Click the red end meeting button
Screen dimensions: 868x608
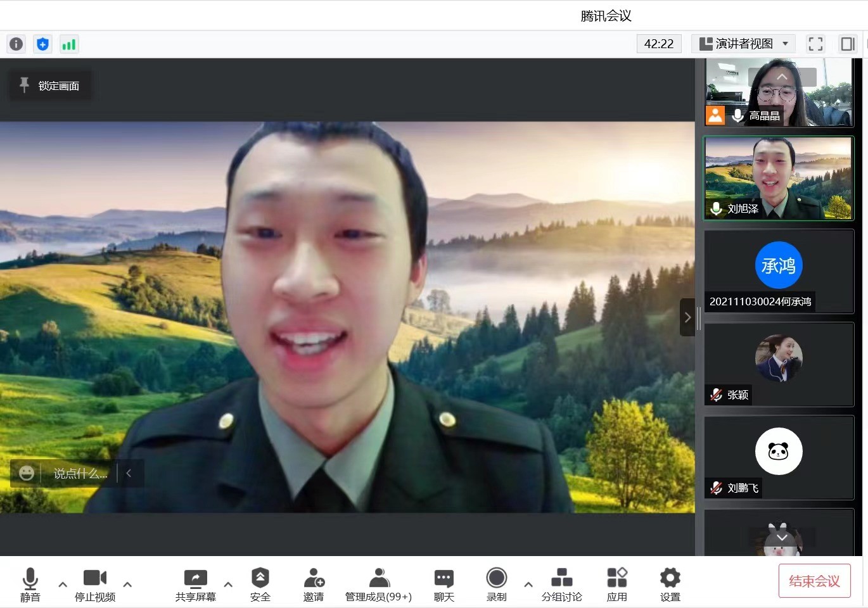click(x=814, y=581)
